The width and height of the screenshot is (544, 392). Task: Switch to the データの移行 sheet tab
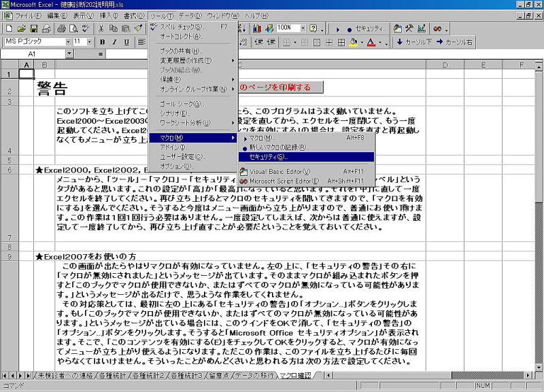point(254,376)
